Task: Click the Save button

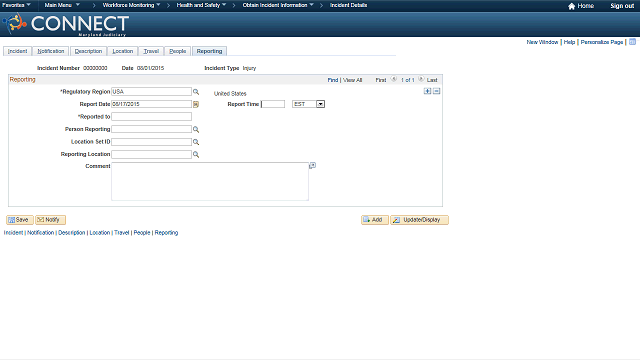Action: (20, 220)
